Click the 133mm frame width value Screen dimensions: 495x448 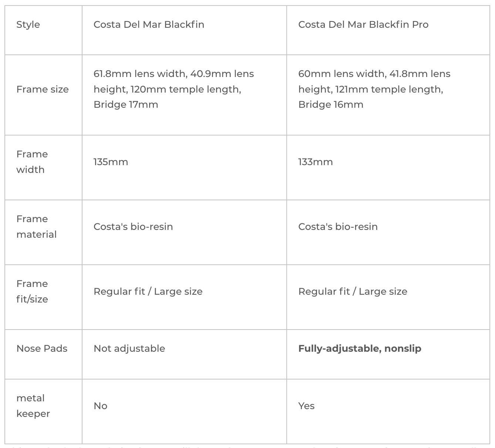(x=316, y=162)
